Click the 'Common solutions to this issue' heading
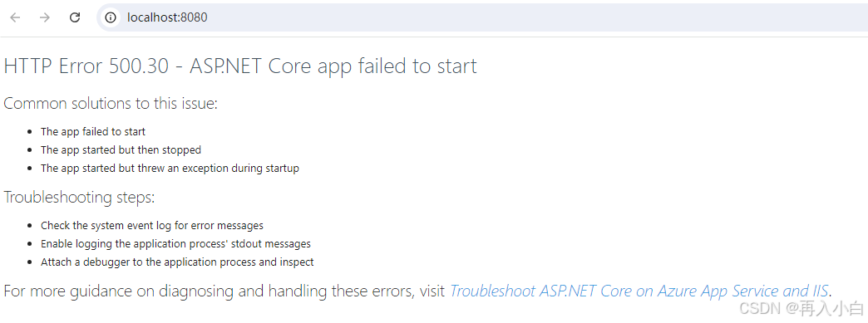Viewport: 868px width, 323px height. (x=111, y=104)
